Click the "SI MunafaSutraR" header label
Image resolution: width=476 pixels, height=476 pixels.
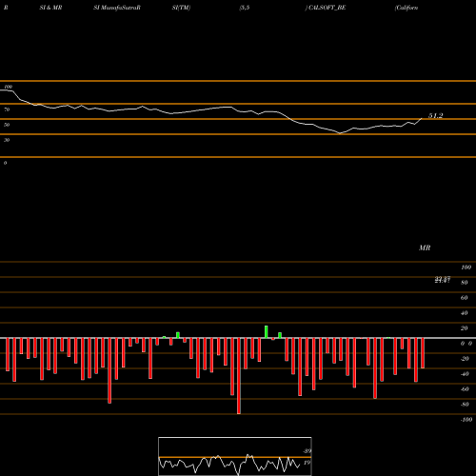click(117, 8)
